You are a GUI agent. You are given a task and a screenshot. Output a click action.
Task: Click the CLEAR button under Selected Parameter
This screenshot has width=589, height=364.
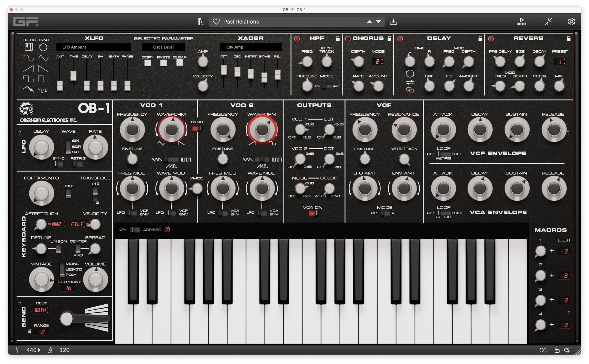179,63
